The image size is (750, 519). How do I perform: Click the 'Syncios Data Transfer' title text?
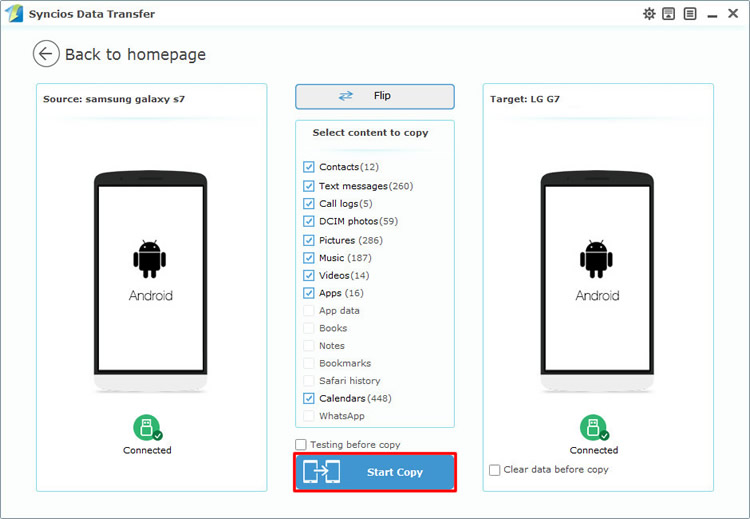pyautogui.click(x=92, y=14)
